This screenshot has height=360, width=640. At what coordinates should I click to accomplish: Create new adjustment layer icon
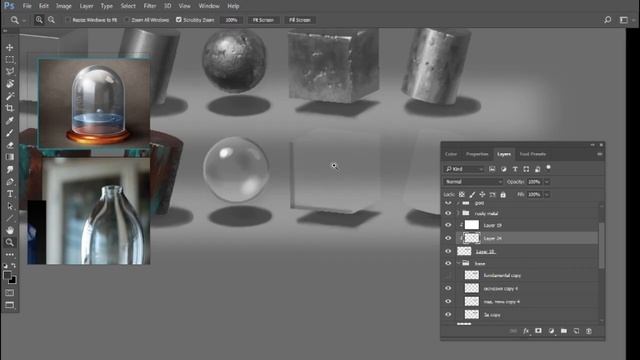(551, 331)
